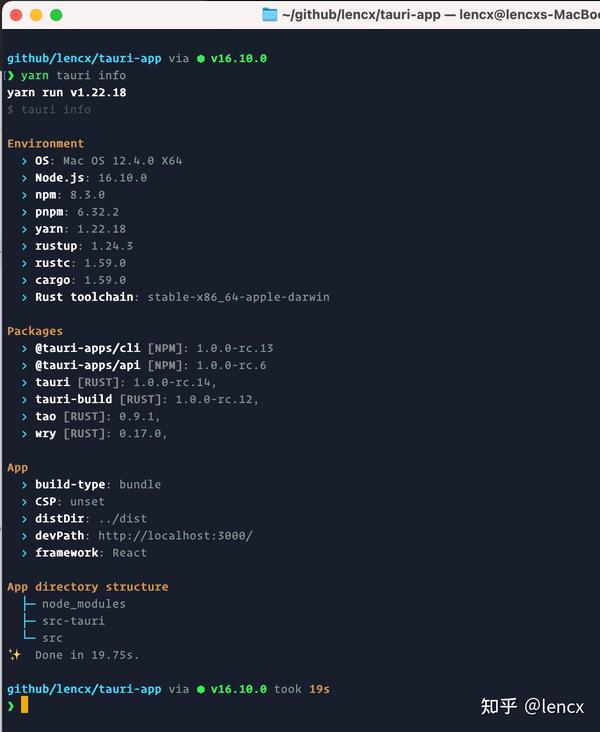This screenshot has width=600, height=732.
Task: Minimize the terminal using the yellow button
Action: pos(36,15)
